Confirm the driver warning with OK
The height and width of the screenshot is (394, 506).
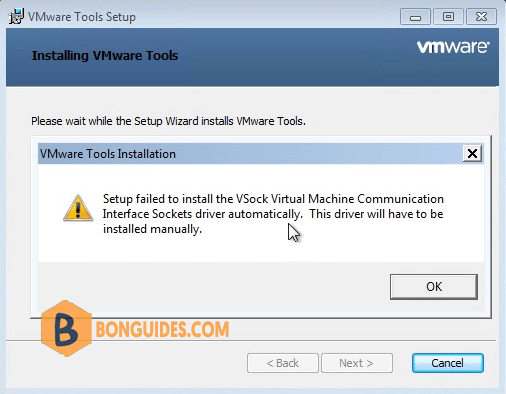434,287
